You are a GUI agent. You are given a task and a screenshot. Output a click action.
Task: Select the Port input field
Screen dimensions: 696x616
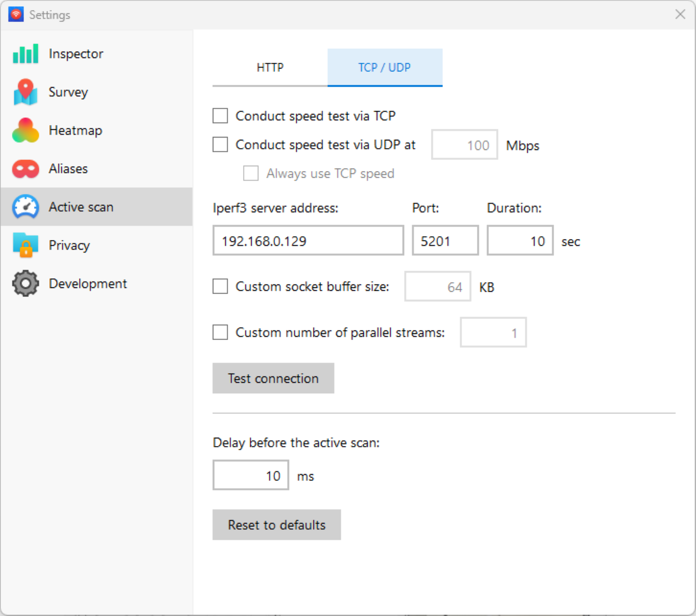445,240
